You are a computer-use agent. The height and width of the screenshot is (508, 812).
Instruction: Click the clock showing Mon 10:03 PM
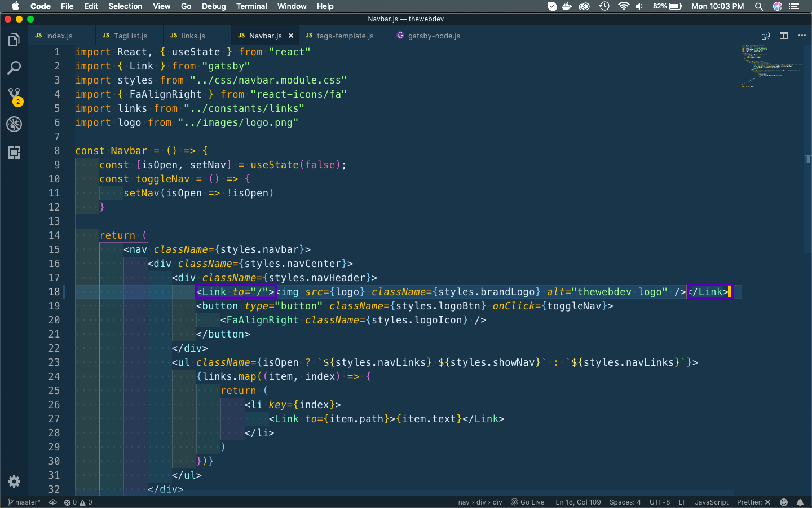[x=717, y=6]
